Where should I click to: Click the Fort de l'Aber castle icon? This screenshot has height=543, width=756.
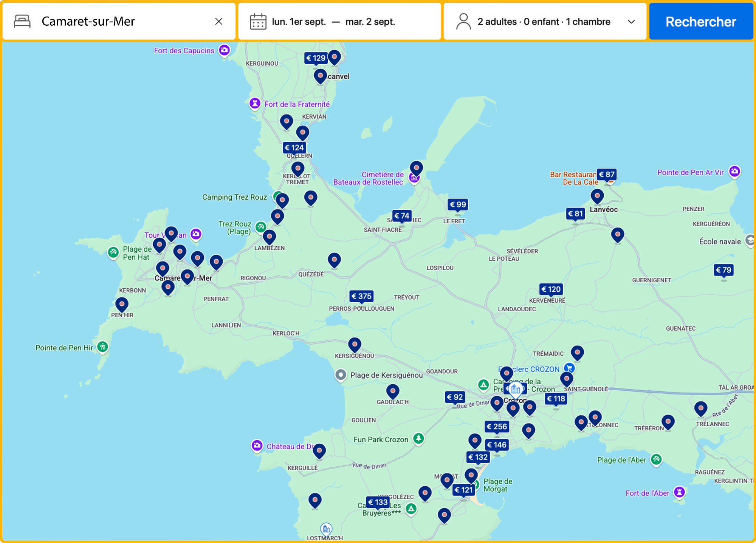(679, 492)
